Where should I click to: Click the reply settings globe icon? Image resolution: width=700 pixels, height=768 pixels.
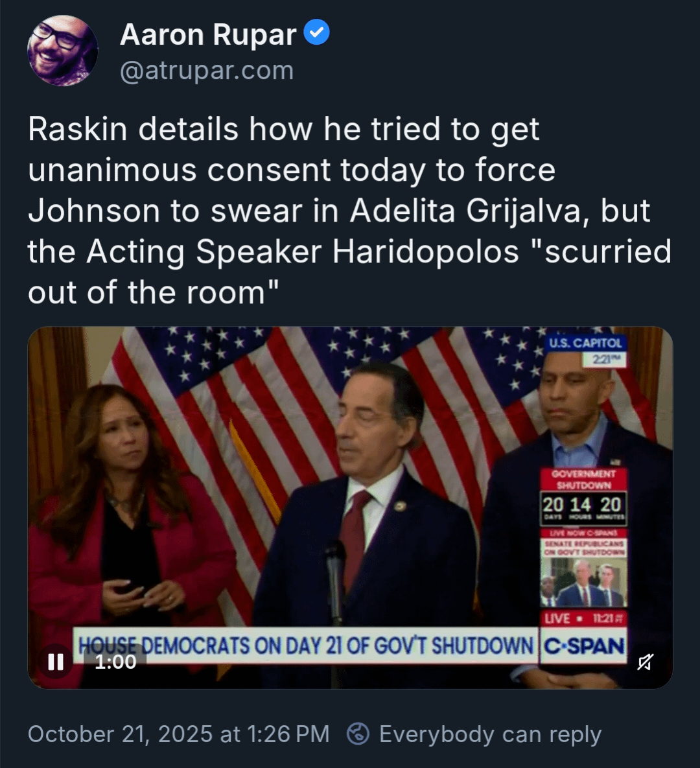tap(358, 734)
